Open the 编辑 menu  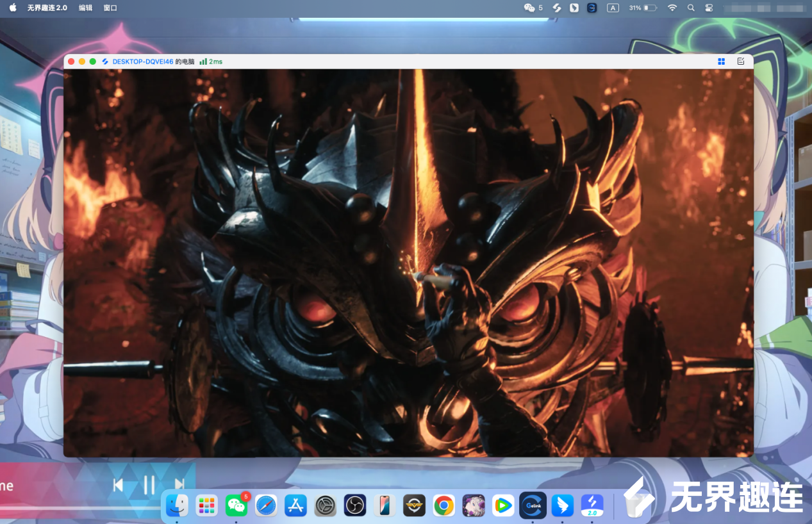tap(85, 8)
